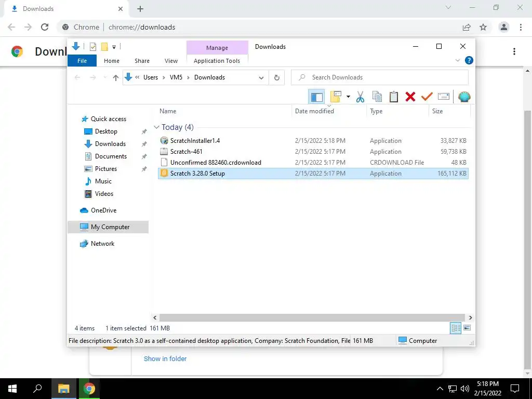Select My Computer in navigation pane
This screenshot has height=399, width=532.
click(x=108, y=227)
